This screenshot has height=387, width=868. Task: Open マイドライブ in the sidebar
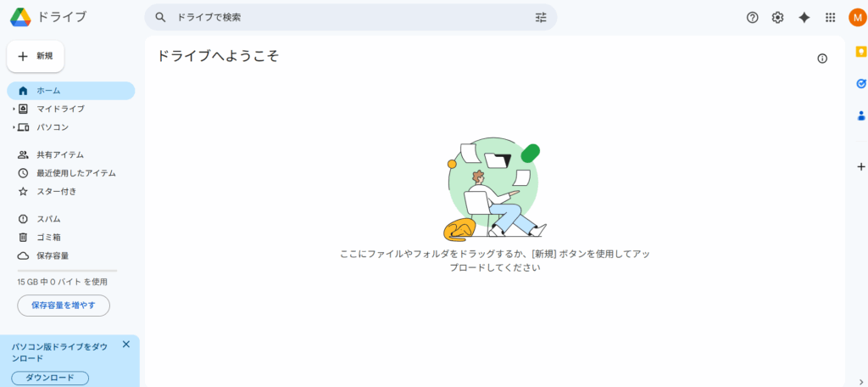pyautogui.click(x=71, y=109)
